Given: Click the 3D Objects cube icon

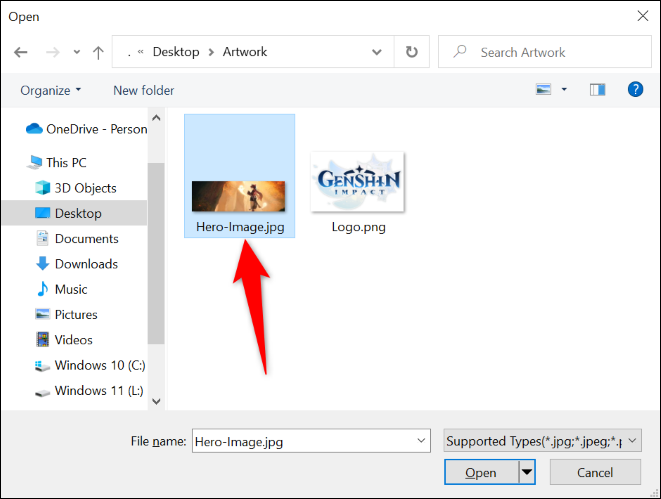Looking at the screenshot, I should point(43,188).
